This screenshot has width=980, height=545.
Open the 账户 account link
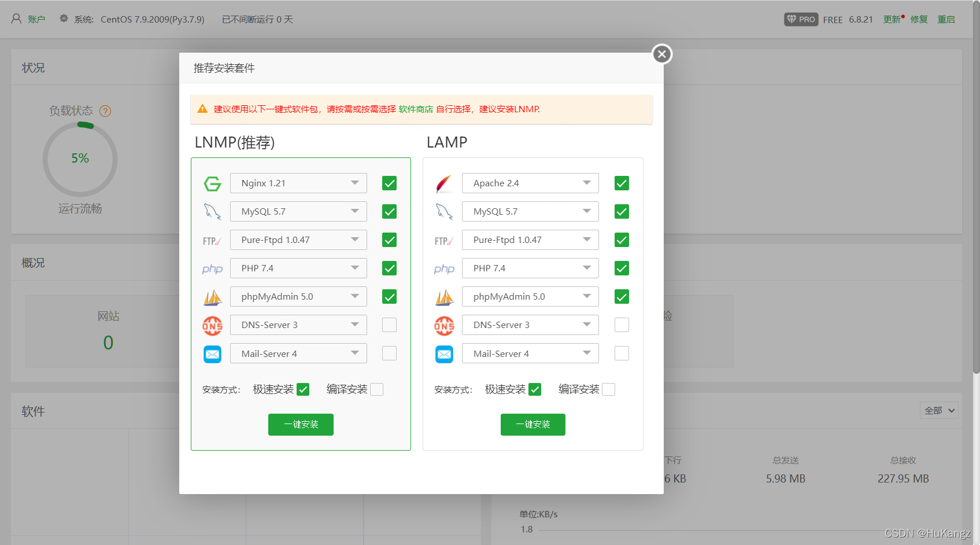(x=36, y=19)
